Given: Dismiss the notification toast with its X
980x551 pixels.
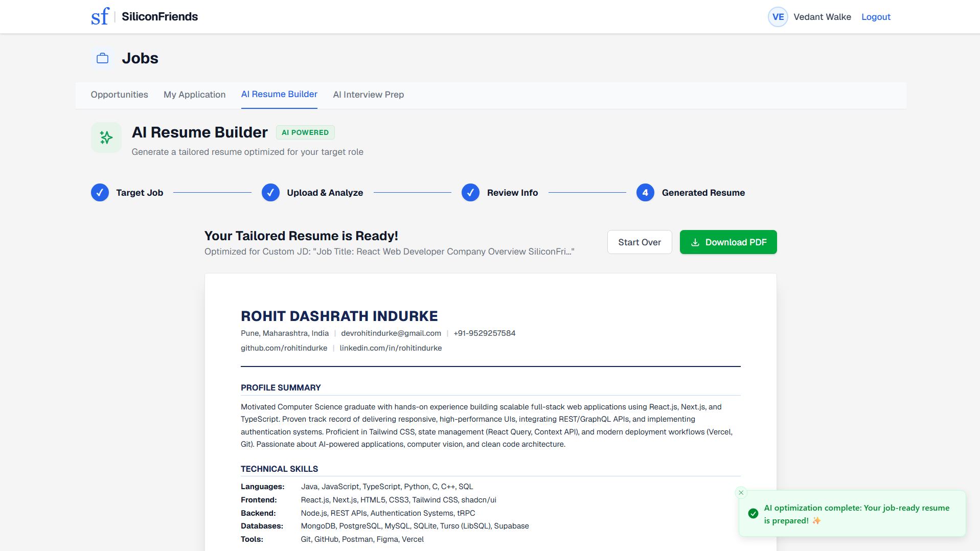Looking at the screenshot, I should coord(741,493).
